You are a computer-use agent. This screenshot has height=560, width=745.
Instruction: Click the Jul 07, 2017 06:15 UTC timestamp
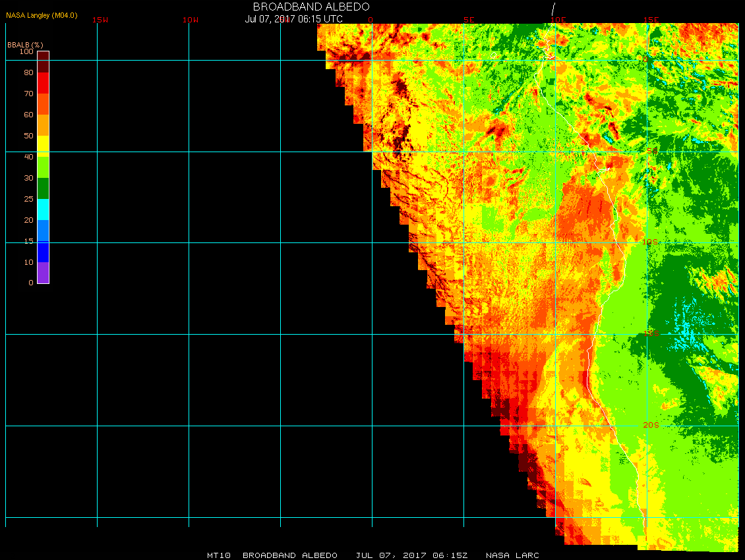click(x=293, y=19)
